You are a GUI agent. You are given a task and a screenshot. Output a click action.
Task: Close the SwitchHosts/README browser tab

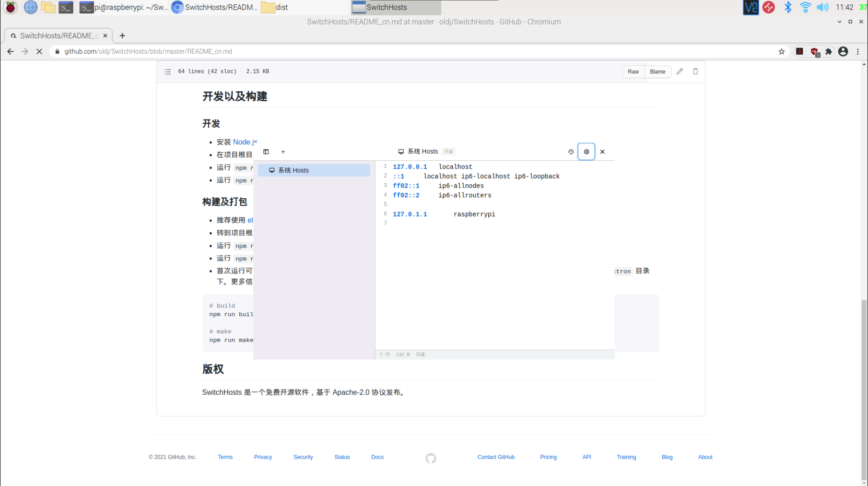pyautogui.click(x=105, y=36)
